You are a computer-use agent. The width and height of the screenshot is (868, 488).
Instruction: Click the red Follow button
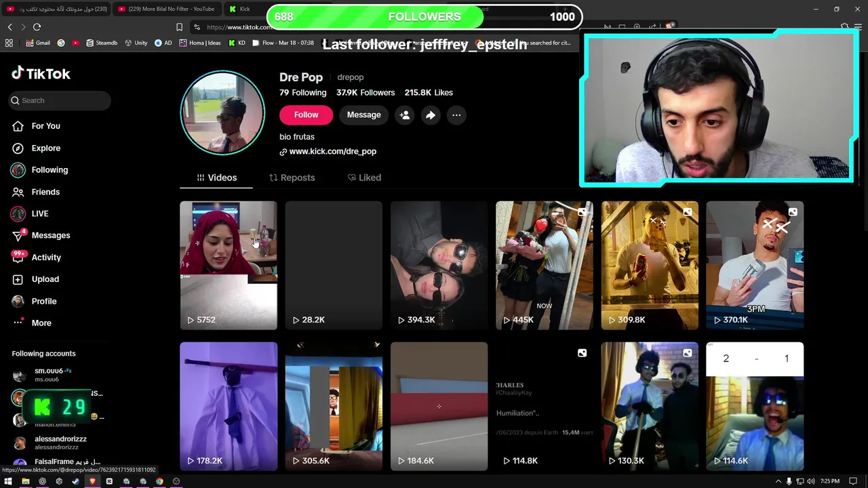click(306, 115)
